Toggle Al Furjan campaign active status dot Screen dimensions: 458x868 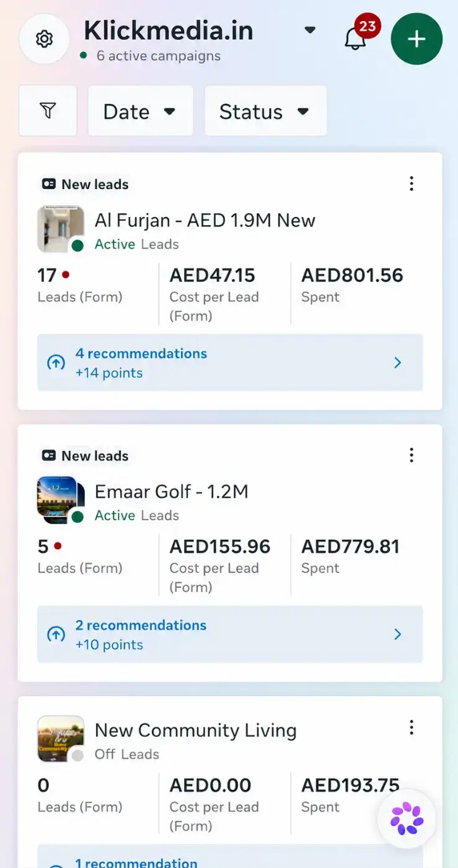coord(77,246)
